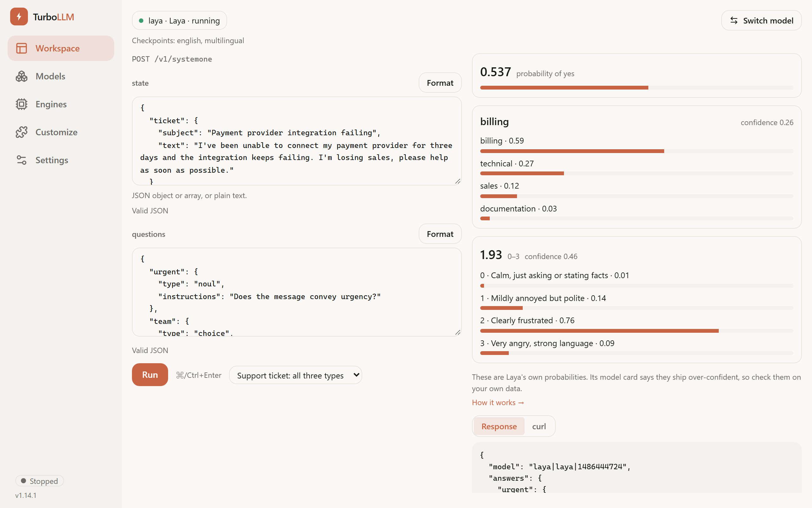Click the Models cubes icon
The image size is (812, 508).
pyautogui.click(x=22, y=76)
